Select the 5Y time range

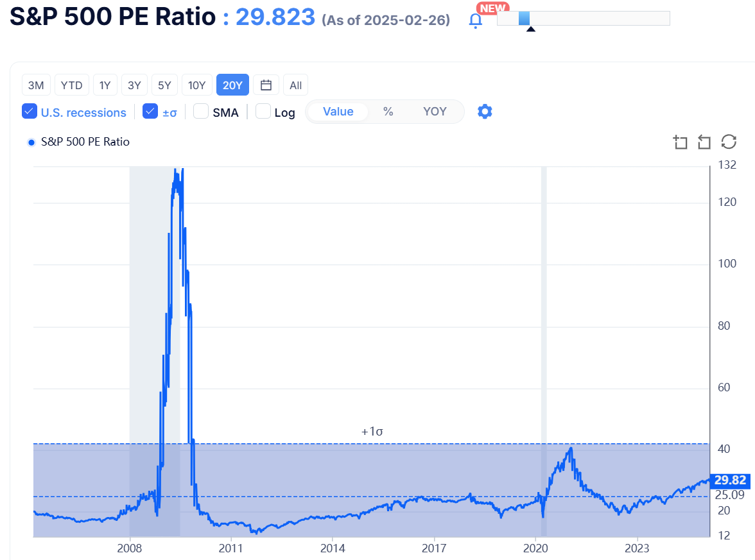(164, 85)
